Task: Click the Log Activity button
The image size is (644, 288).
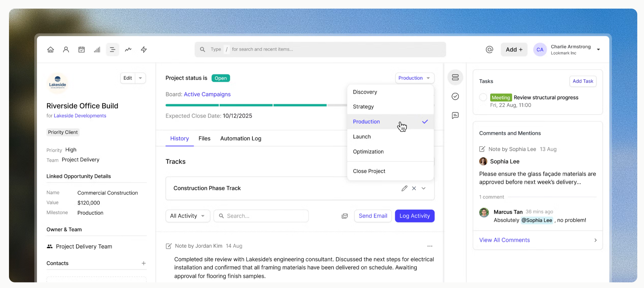Action: pos(415,216)
